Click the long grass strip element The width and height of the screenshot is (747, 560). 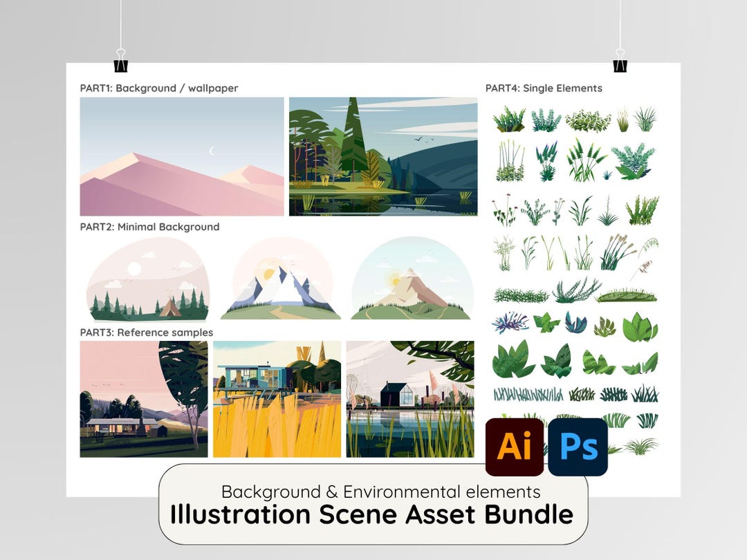tap(528, 394)
